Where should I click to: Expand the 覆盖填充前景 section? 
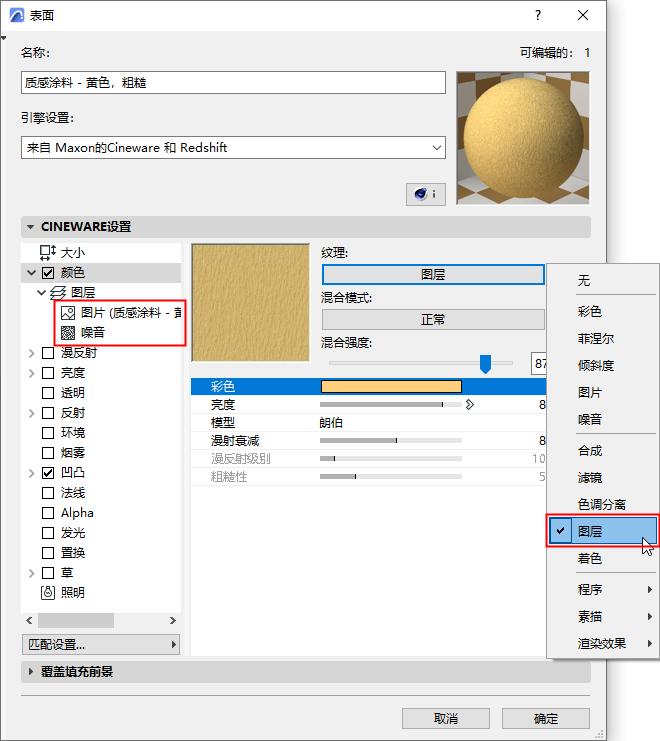pyautogui.click(x=31, y=672)
